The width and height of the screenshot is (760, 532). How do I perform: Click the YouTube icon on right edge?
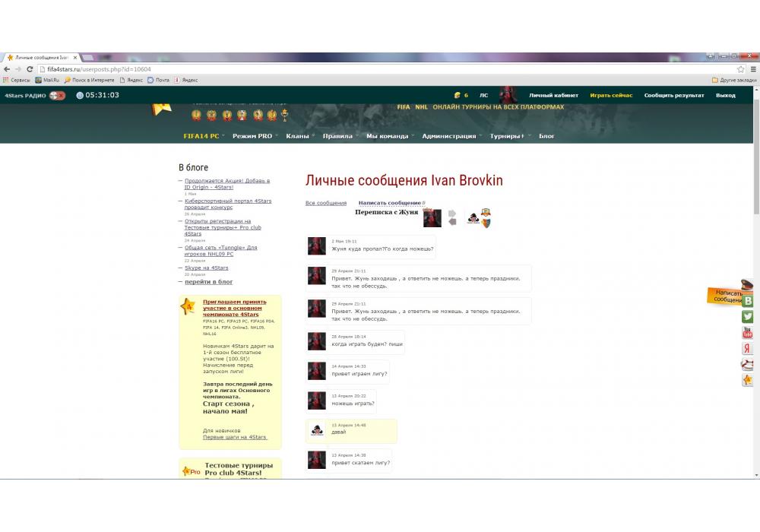click(x=748, y=333)
